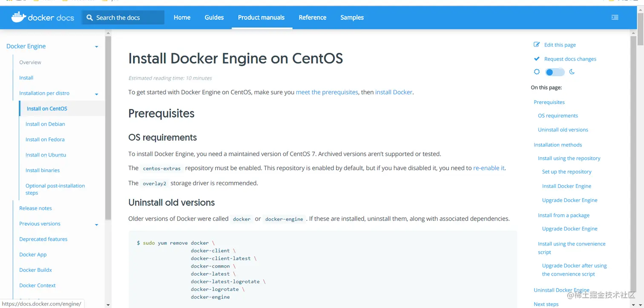
Task: Collapse the Installation per distro arrow
Action: click(96, 94)
